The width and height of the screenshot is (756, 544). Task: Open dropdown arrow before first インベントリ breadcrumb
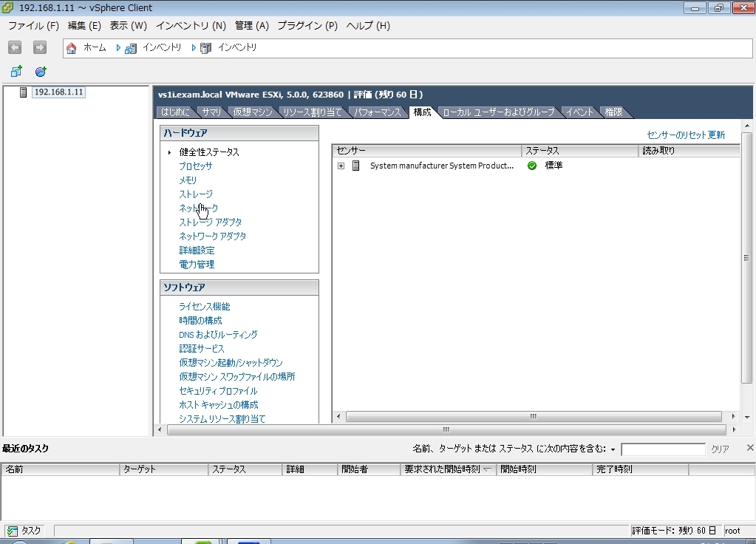pos(118,48)
